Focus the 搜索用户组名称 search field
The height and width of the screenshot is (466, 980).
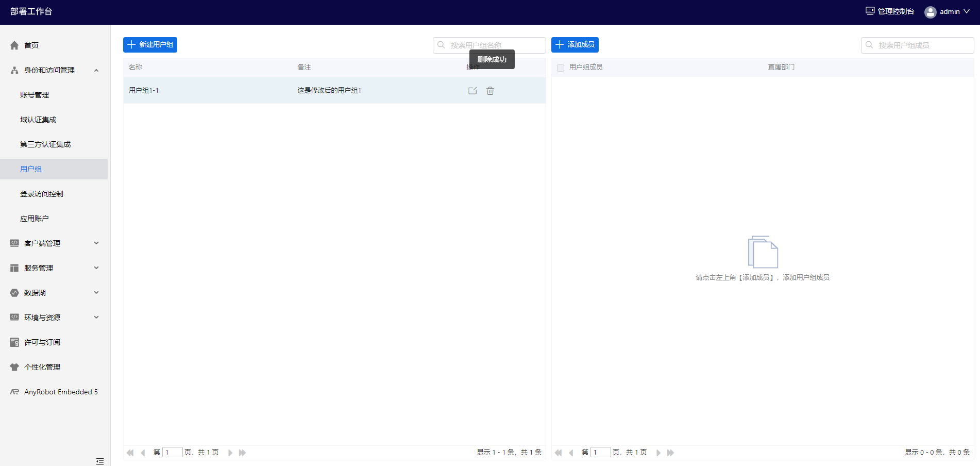click(489, 45)
